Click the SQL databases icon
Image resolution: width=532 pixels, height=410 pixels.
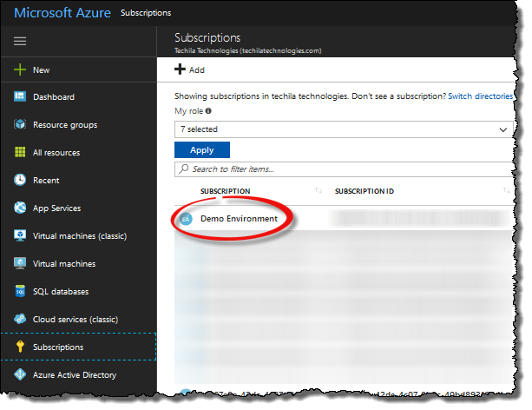(20, 291)
